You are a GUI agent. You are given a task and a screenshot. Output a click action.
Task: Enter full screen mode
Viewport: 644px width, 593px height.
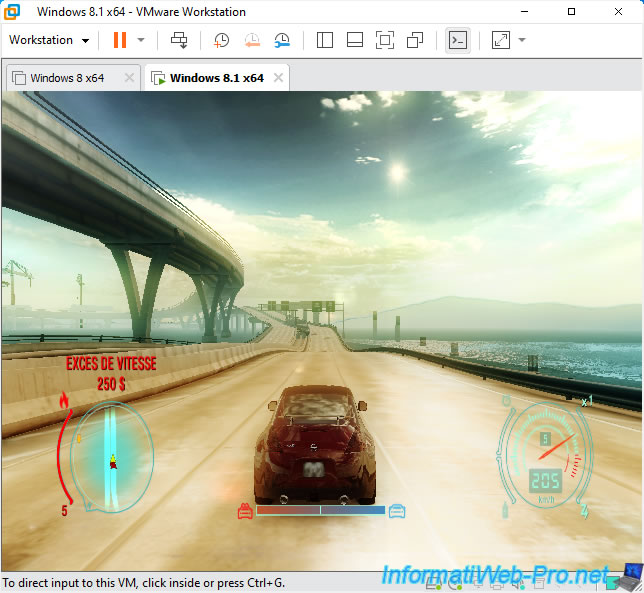385,40
